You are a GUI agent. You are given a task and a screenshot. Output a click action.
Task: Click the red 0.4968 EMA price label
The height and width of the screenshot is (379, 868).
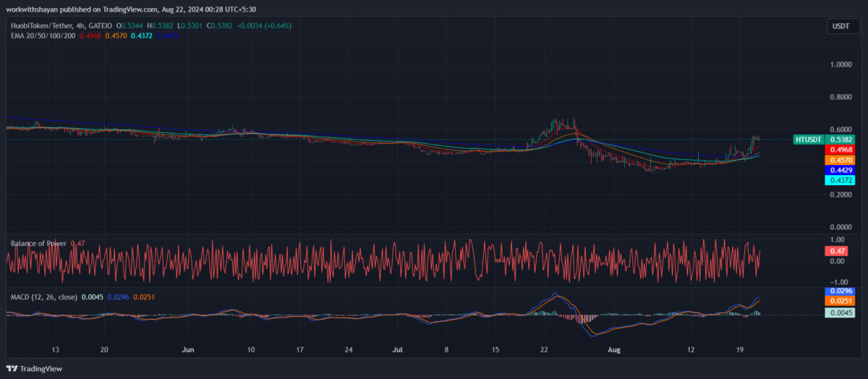pyautogui.click(x=841, y=149)
